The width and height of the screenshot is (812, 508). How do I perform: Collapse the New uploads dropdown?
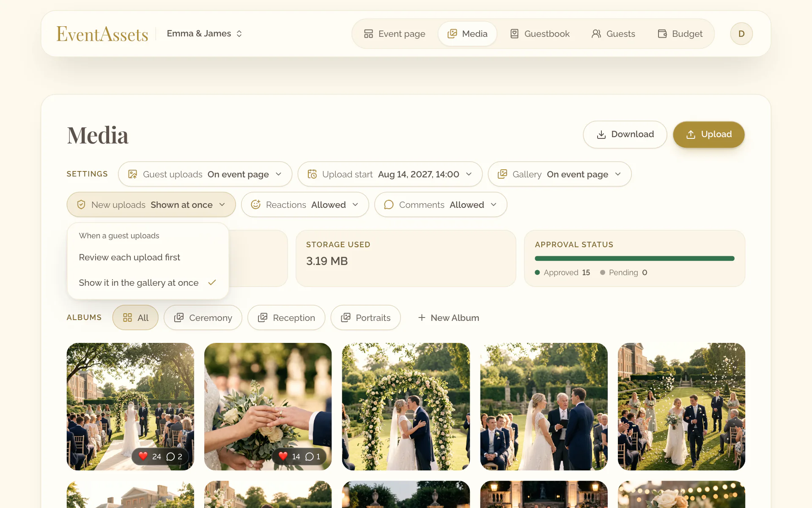point(151,205)
